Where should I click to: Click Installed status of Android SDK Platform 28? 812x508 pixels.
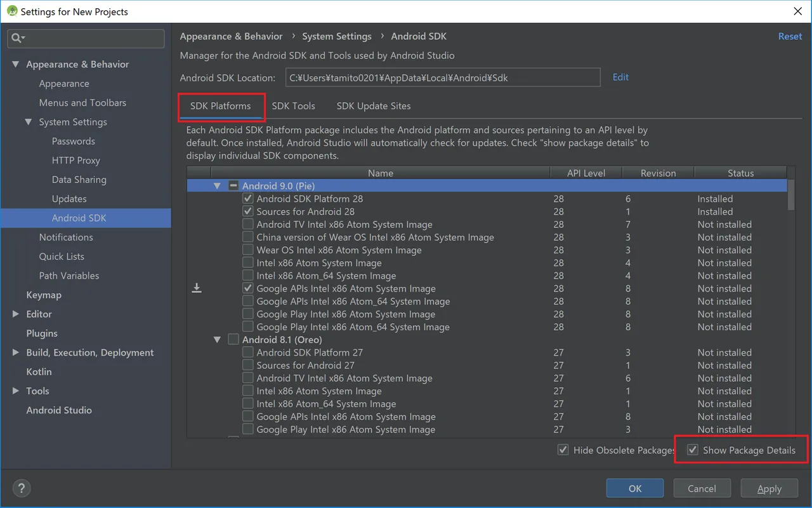[715, 199]
